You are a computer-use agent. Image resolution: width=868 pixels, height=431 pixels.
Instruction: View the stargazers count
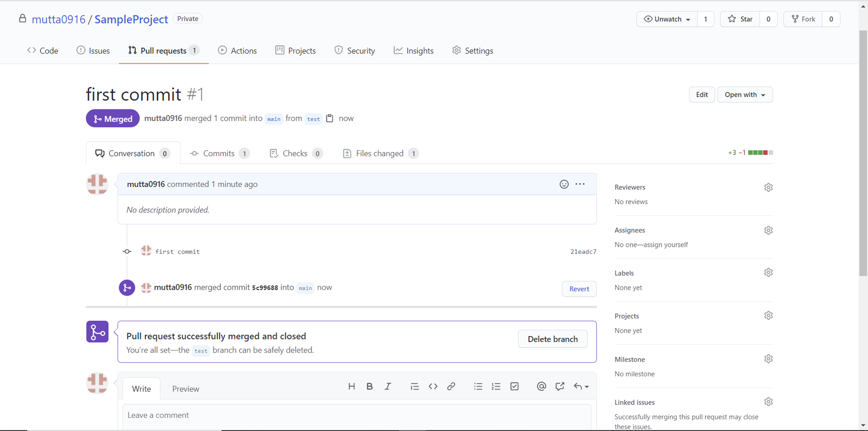click(768, 19)
